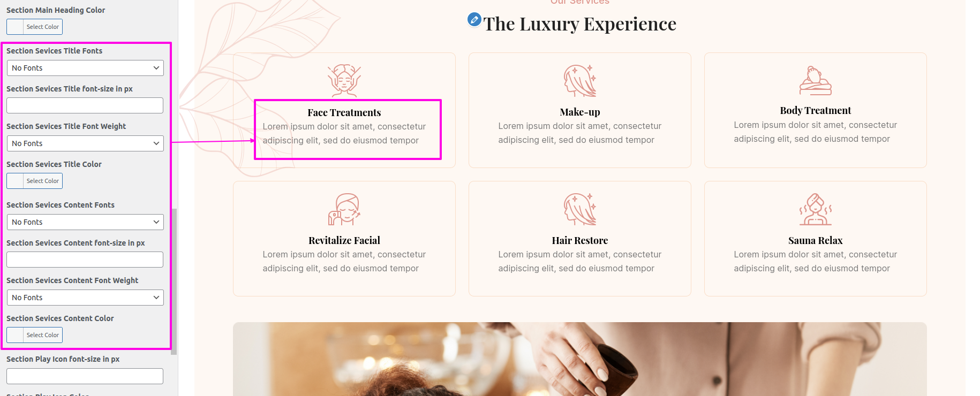Click Select Color for Section Main Heading Color
The image size is (980, 396).
tap(34, 27)
